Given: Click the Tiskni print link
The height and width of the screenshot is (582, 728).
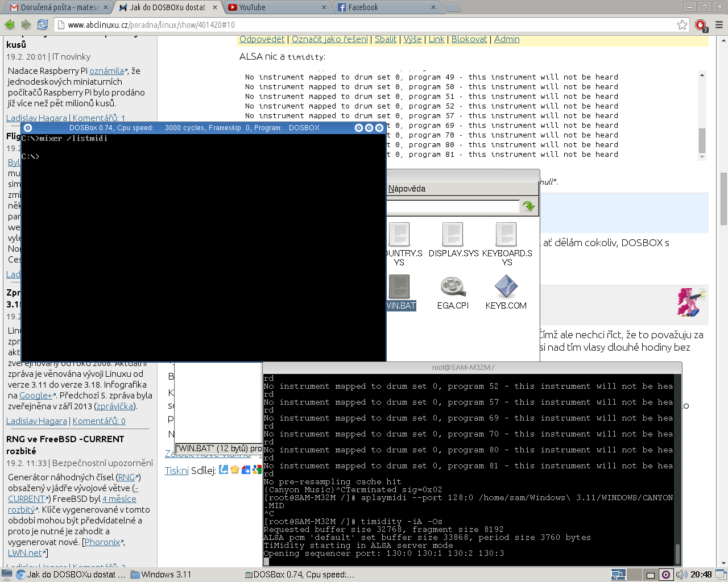Looking at the screenshot, I should click(176, 471).
